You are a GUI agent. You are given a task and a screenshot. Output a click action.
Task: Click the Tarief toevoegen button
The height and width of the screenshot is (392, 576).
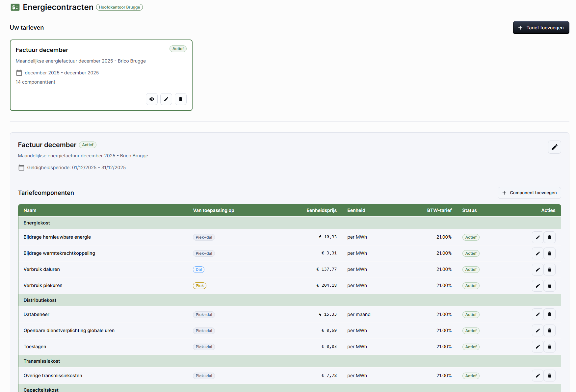pyautogui.click(x=541, y=28)
